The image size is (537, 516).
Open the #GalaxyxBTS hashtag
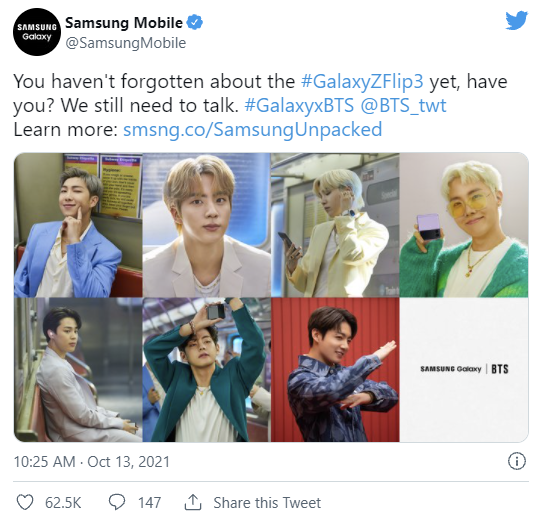299,105
